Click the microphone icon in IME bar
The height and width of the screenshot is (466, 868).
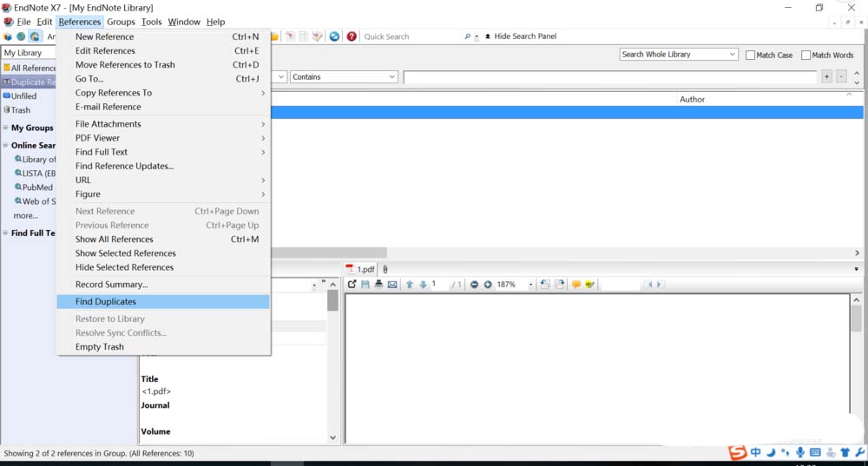pyautogui.click(x=800, y=453)
